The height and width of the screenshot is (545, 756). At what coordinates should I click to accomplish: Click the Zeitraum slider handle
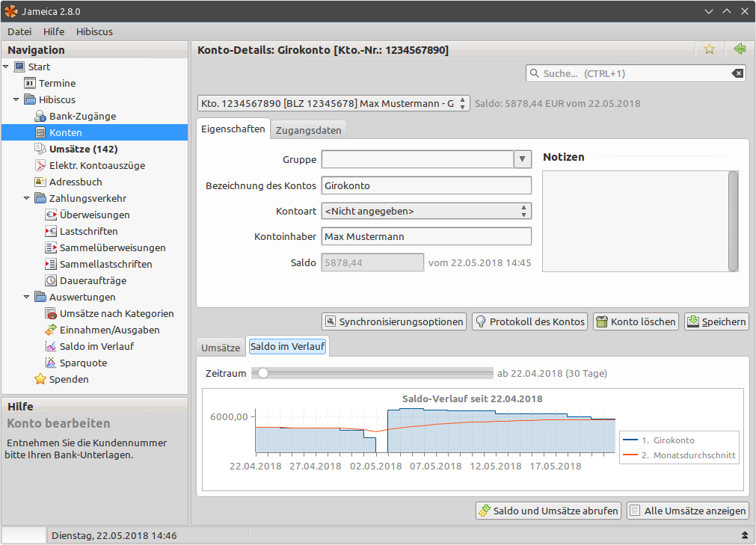tap(262, 373)
